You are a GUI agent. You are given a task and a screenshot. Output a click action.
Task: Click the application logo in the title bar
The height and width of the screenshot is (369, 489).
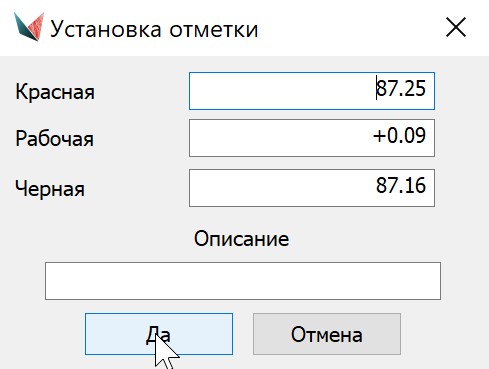[29, 27]
